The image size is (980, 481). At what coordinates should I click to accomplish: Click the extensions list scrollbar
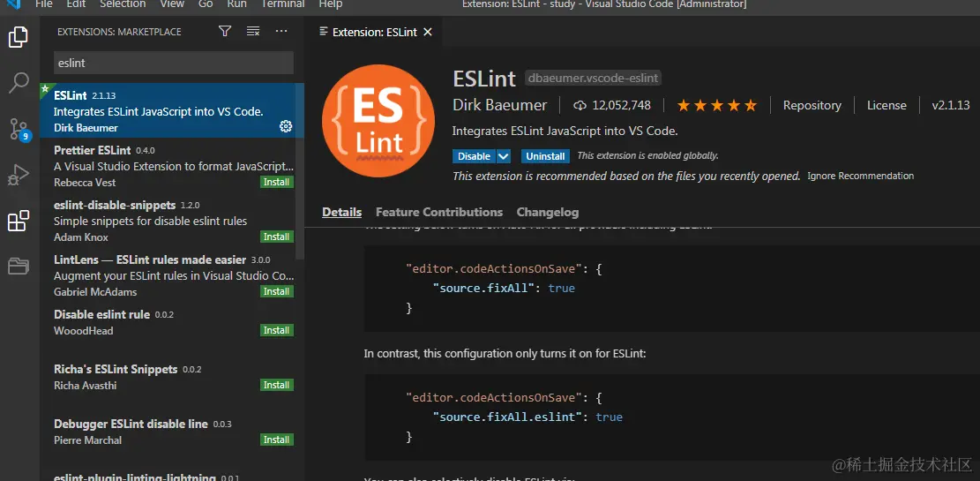(300, 170)
